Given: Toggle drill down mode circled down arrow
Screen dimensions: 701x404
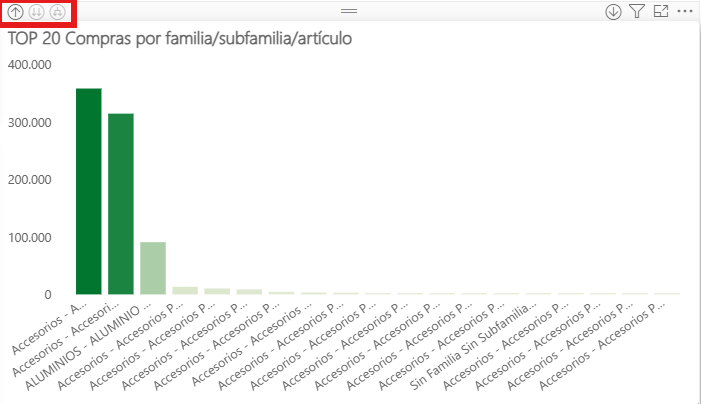Looking at the screenshot, I should (x=614, y=12).
